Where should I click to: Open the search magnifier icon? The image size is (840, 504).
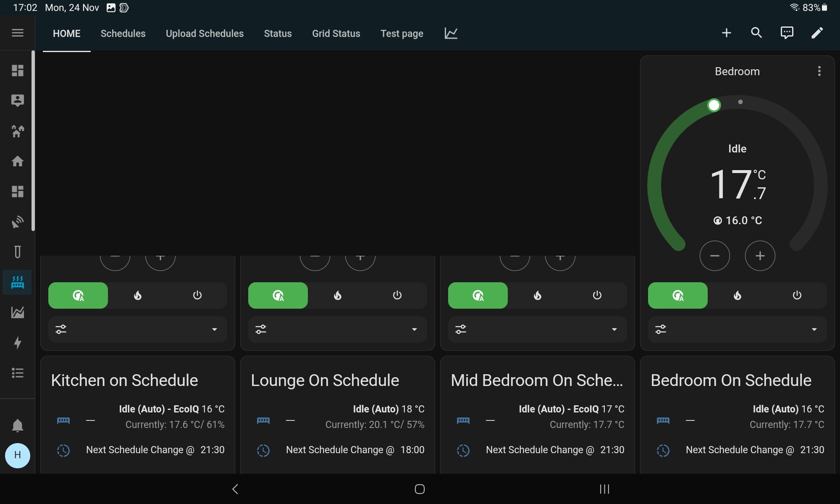point(756,33)
